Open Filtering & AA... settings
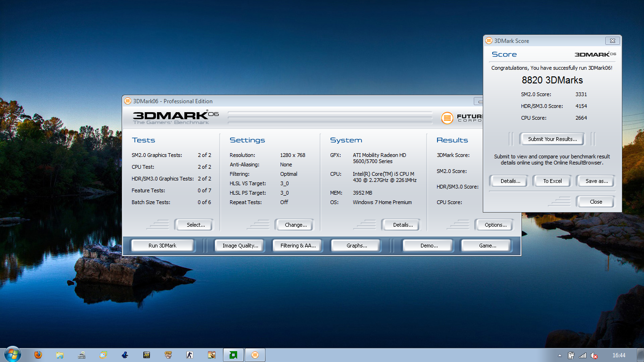The height and width of the screenshot is (362, 644). pos(298,246)
